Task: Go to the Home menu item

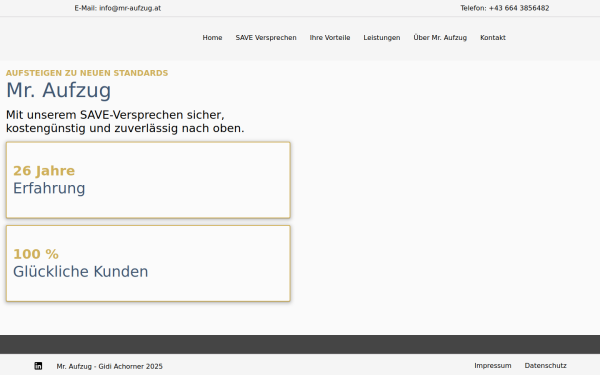Action: (x=212, y=38)
